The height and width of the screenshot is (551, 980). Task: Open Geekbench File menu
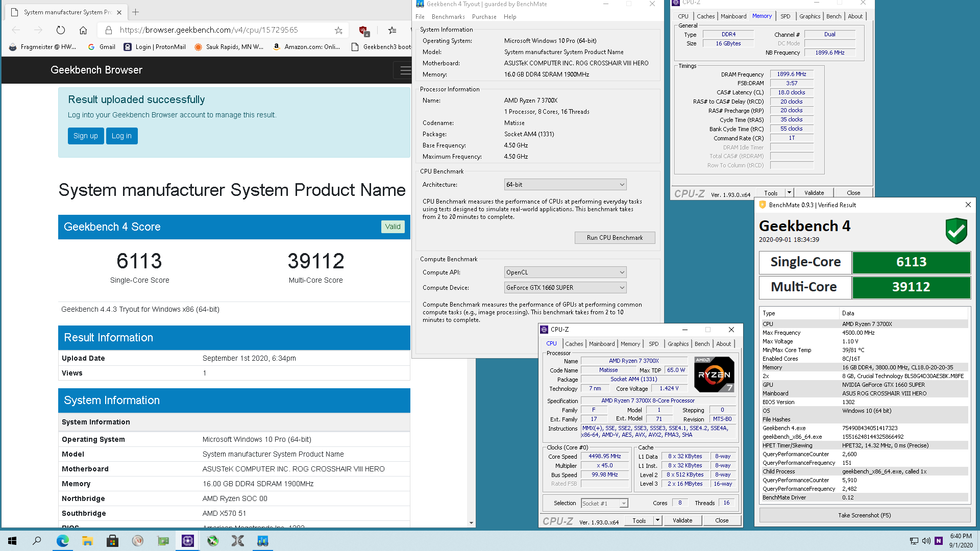(420, 17)
